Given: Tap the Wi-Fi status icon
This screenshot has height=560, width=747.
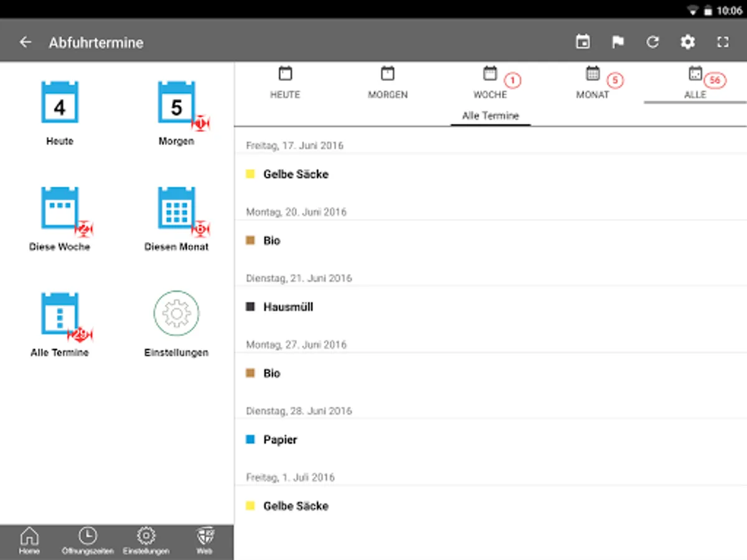Looking at the screenshot, I should [693, 11].
